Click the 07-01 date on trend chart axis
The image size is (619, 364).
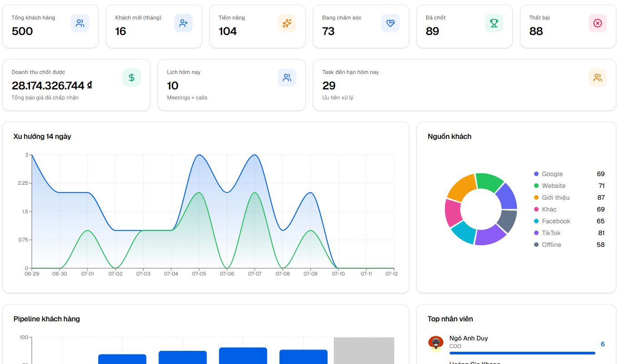pyautogui.click(x=88, y=274)
